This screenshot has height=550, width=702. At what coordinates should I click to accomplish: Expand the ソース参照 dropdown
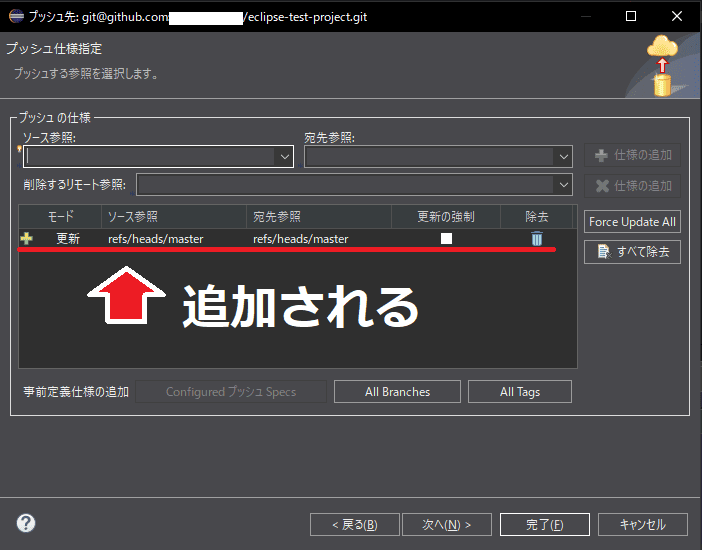[284, 157]
